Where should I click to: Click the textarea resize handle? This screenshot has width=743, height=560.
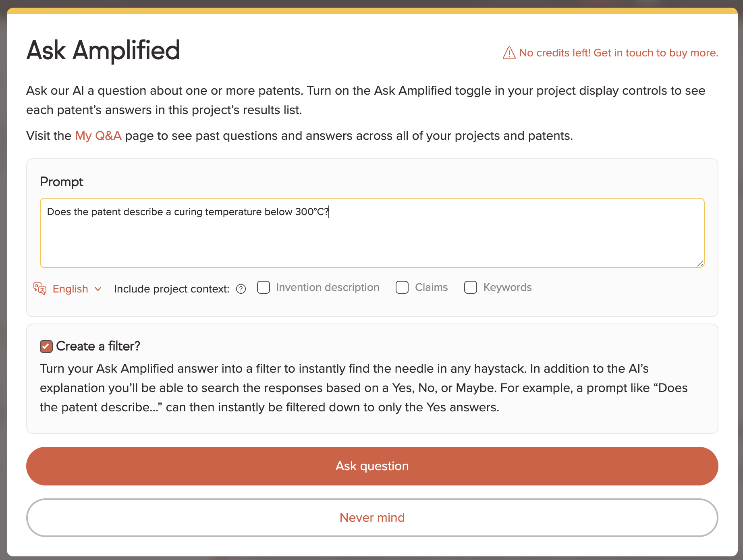(x=700, y=263)
